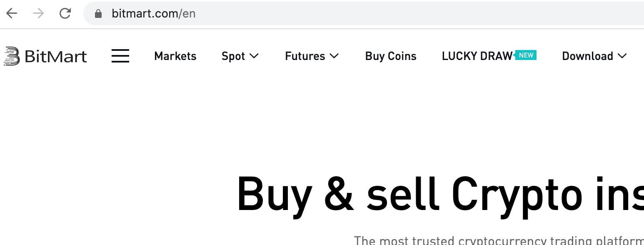Click the BitMart logo symbol
This screenshot has height=245, width=644.
coord(12,56)
